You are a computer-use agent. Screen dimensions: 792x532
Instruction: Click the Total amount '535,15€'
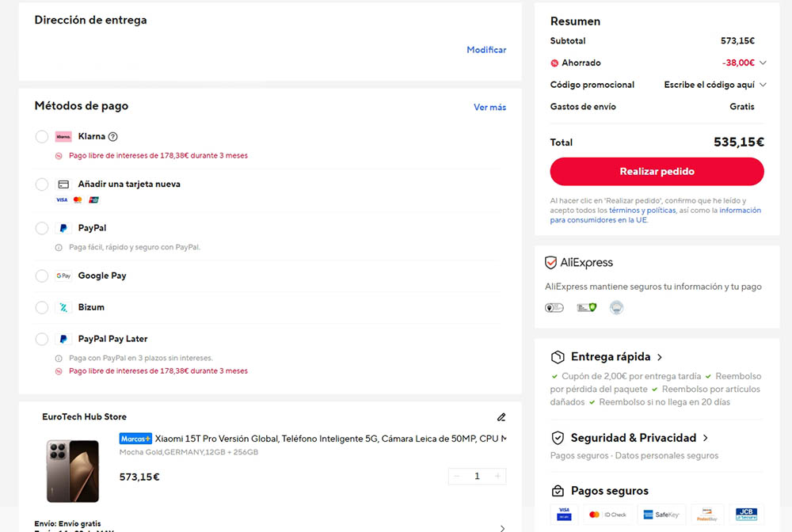(x=738, y=142)
